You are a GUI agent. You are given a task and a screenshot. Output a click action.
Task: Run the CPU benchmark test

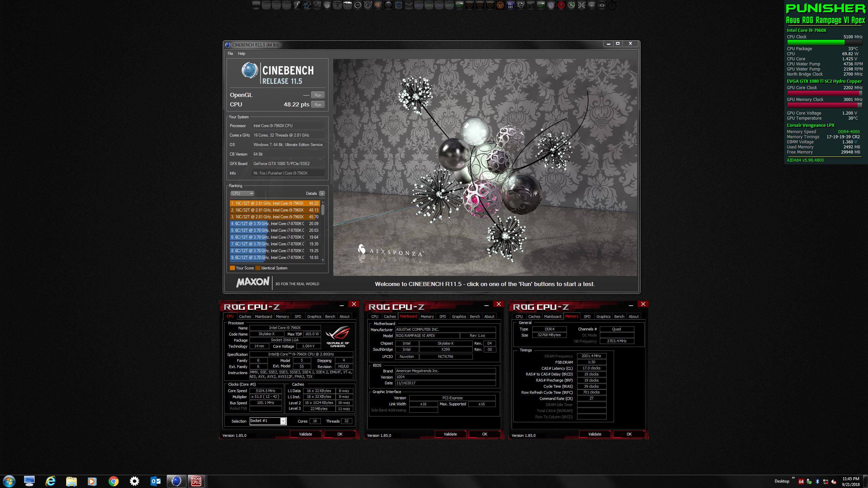318,105
